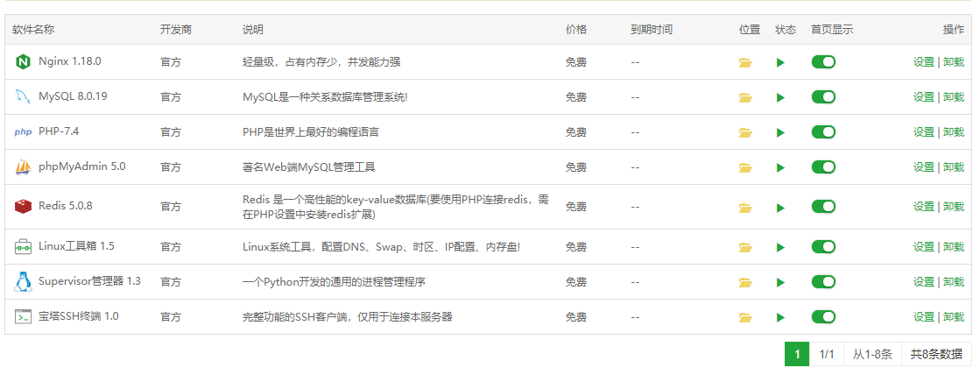Click the Supervisor管理器 green play status icon

click(x=780, y=282)
